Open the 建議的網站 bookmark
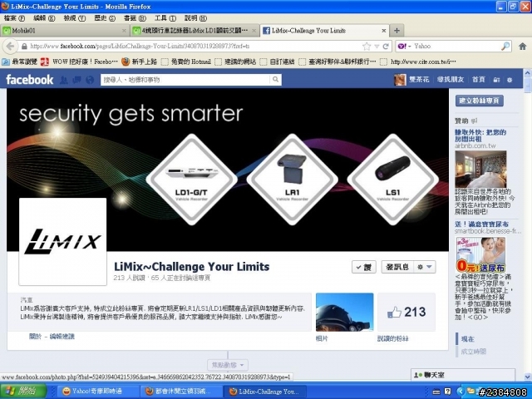 click(x=235, y=62)
